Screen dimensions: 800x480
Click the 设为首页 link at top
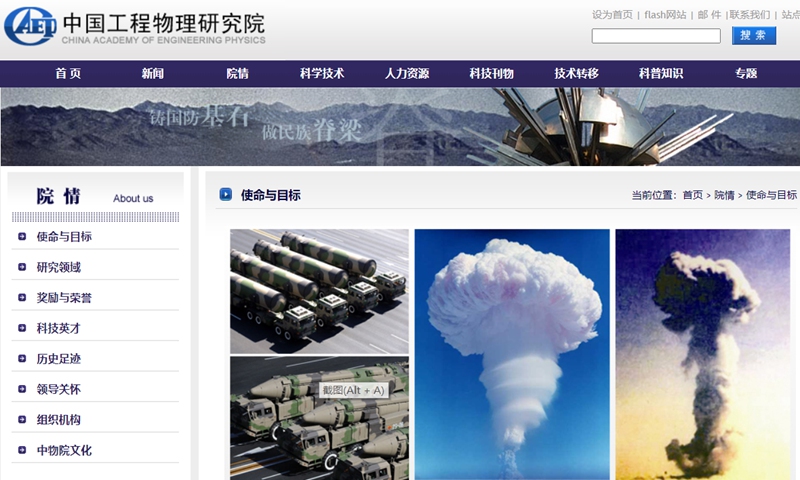click(x=612, y=15)
